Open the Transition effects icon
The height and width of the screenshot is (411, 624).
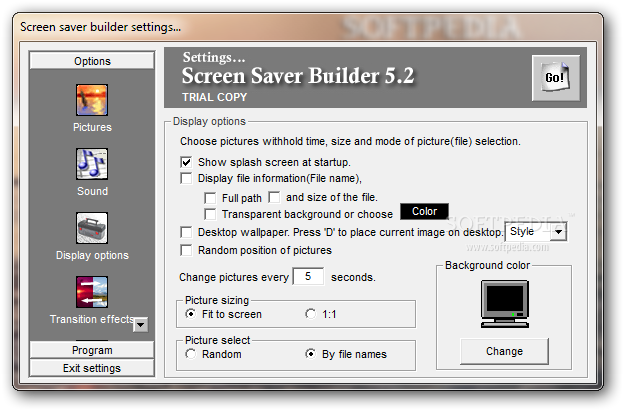coord(92,292)
